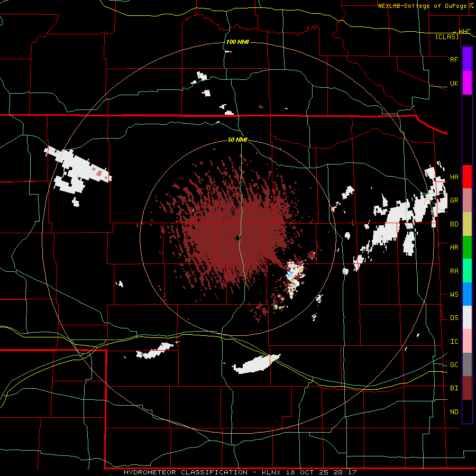Click the purple RF color swatch in legend
The width and height of the screenshot is (476, 476).
467,59
